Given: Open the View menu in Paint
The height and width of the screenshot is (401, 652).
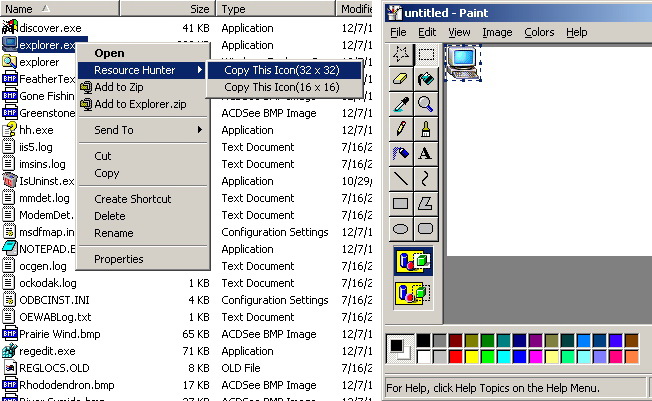Looking at the screenshot, I should tap(459, 32).
